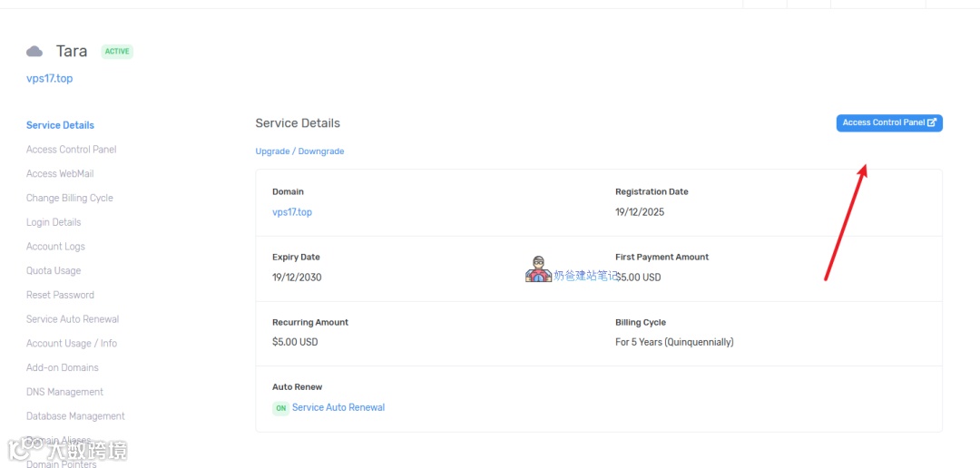Screen dimensions: 980x468
Task: Choose Reset Password in sidebar
Action: [60, 295]
